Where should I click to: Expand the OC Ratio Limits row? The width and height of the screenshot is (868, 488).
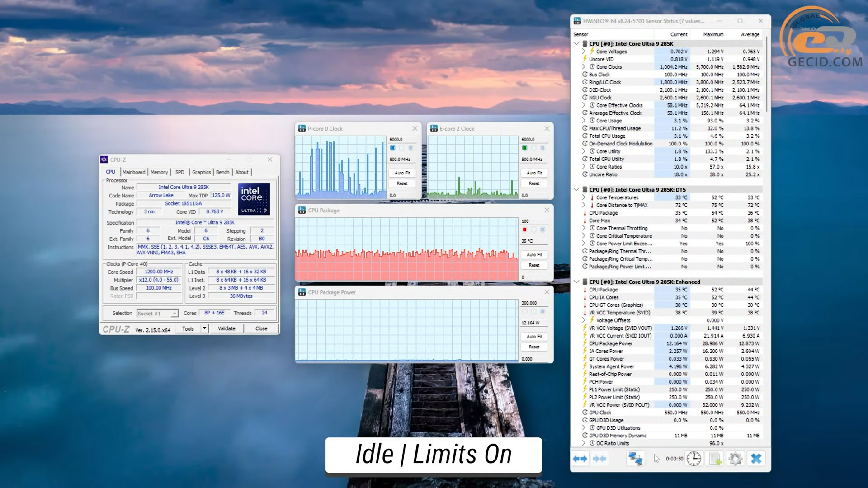click(584, 443)
